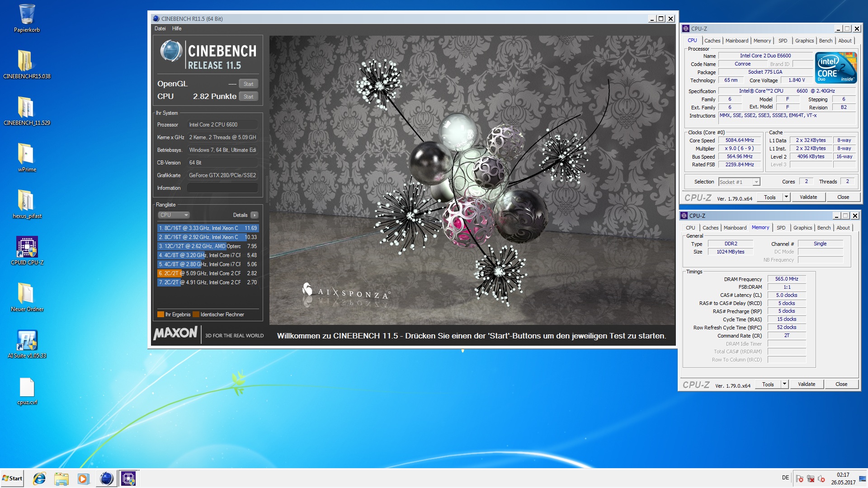Start the OpenGL benchmark
Viewport: 868px width, 488px height.
[248, 84]
